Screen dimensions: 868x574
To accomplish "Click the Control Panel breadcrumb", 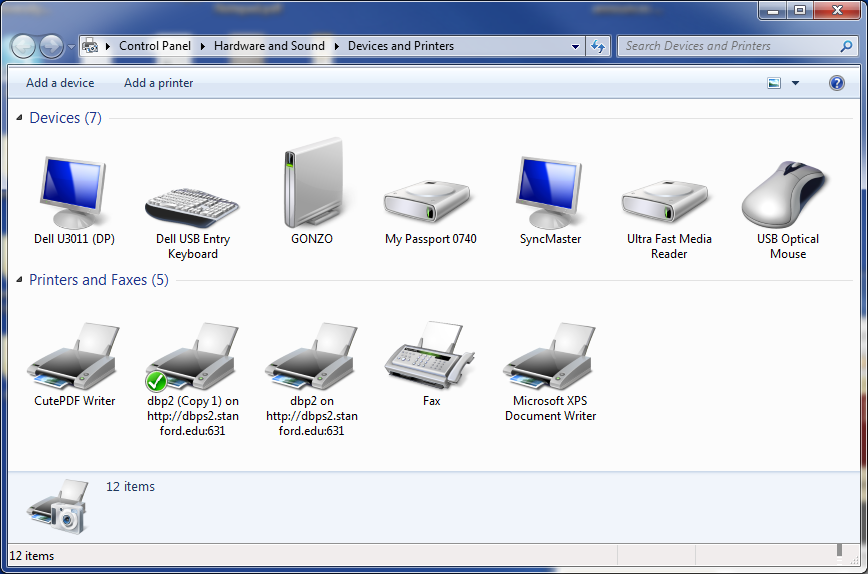I will click(x=155, y=46).
